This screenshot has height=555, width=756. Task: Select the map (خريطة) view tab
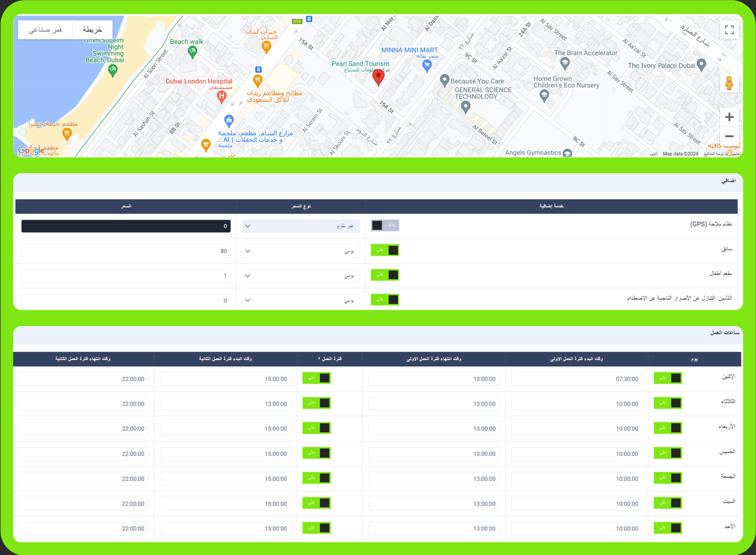click(x=93, y=30)
